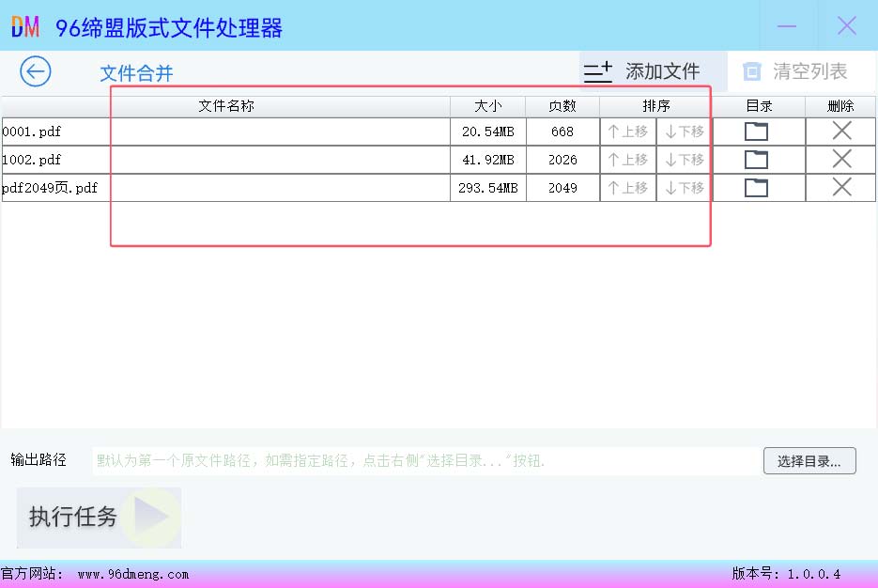Click the 文件名称 column header
This screenshot has height=588, width=878.
pos(226,106)
